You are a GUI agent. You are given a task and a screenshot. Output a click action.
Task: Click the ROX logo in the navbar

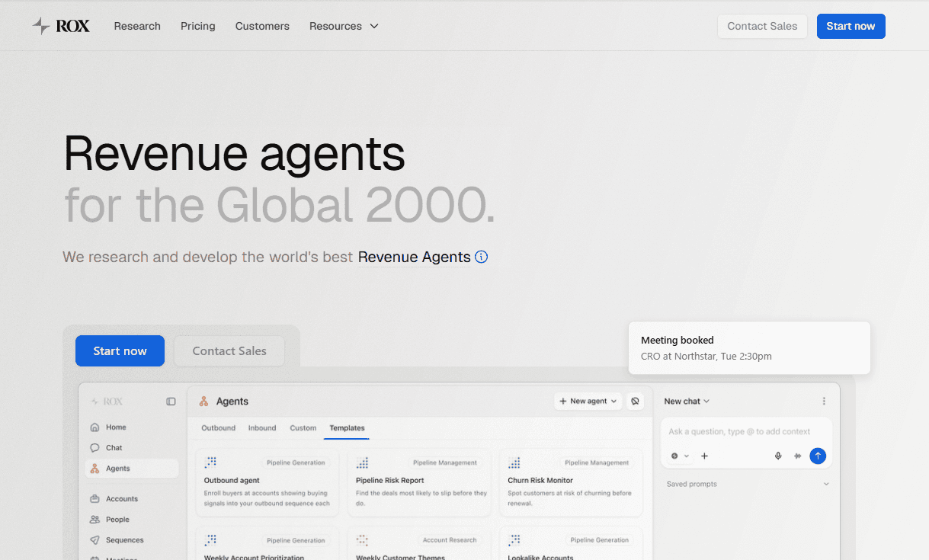tap(61, 26)
